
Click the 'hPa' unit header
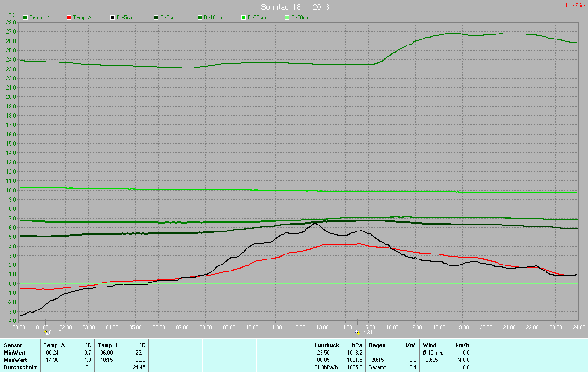point(357,345)
